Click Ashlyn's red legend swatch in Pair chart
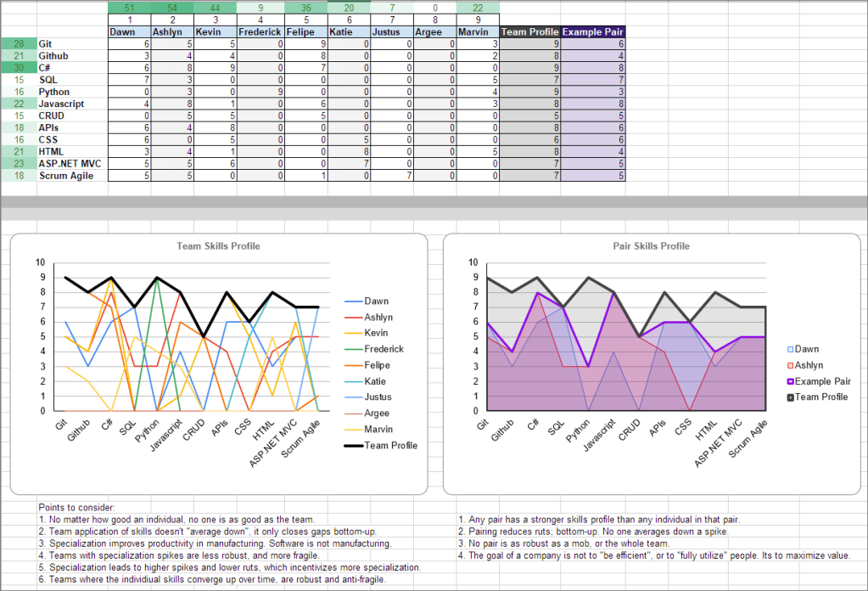This screenshot has height=591, width=868. click(x=791, y=365)
